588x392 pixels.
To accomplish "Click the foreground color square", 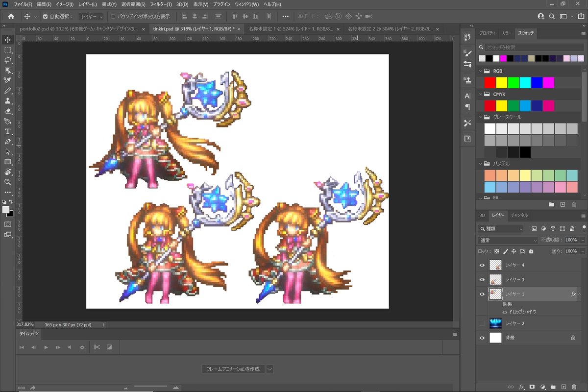I will point(6,210).
